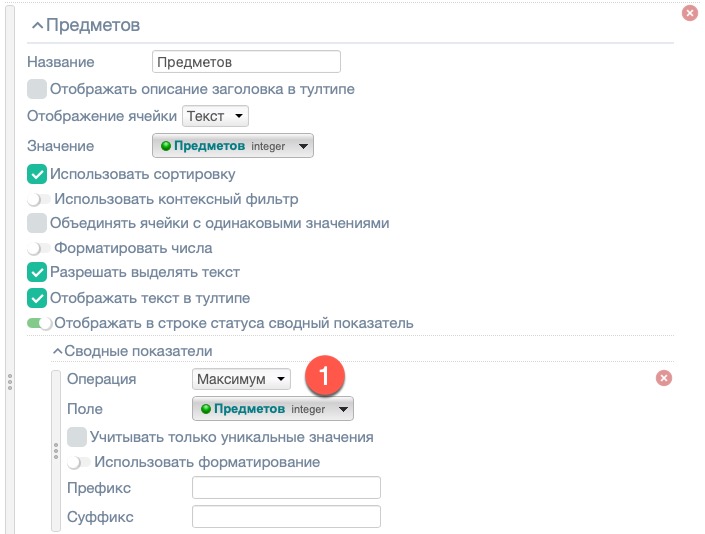
Task: Check Объединять ячейки с одинаковыми значениями
Action: [37, 223]
